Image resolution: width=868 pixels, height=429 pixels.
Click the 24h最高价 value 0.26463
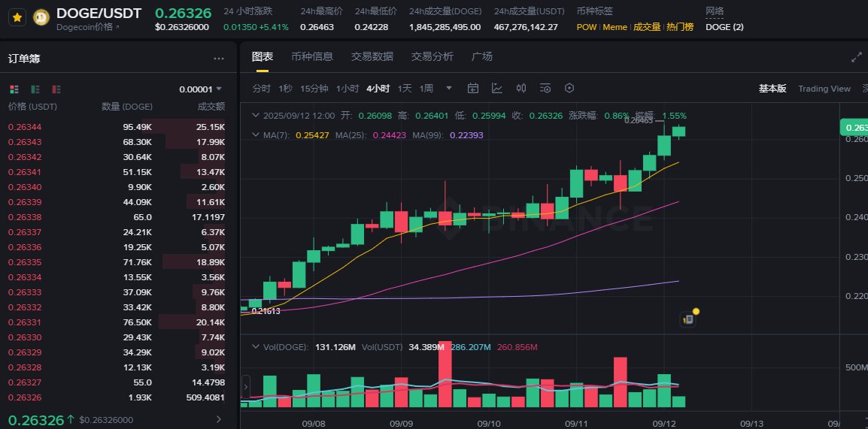(317, 26)
